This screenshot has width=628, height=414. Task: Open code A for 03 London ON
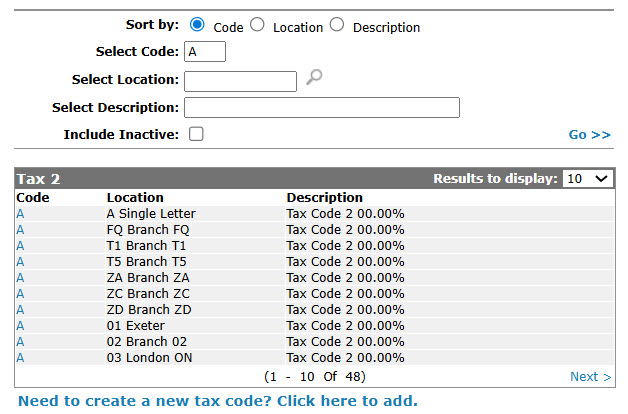coord(20,358)
